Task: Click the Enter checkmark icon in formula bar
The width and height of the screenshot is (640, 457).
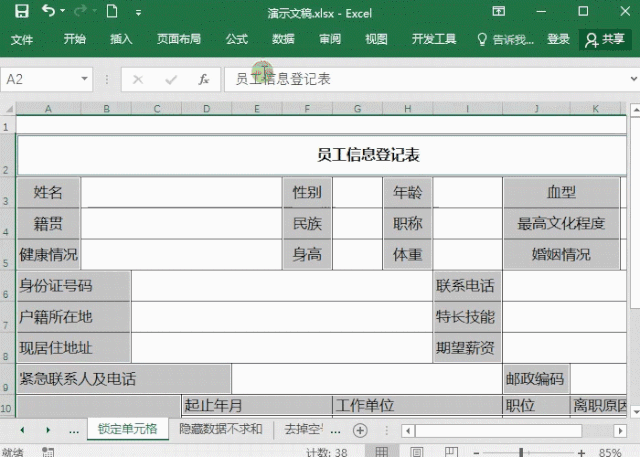Action: pos(171,79)
